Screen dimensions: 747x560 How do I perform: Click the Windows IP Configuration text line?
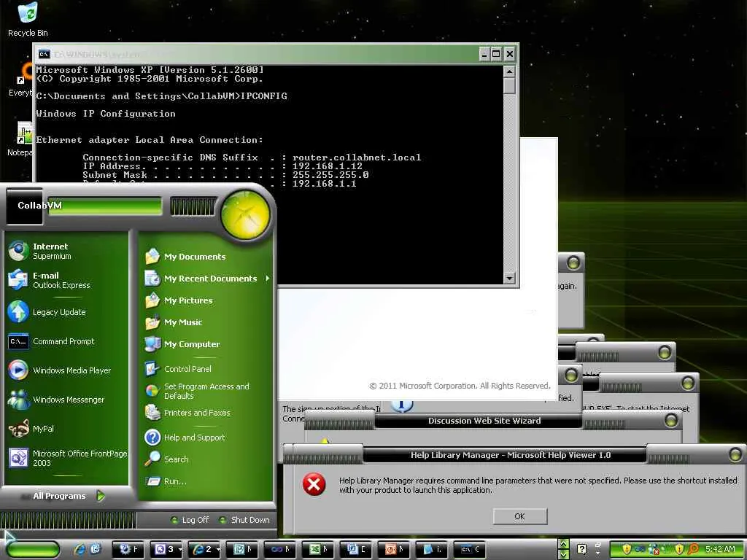(106, 114)
